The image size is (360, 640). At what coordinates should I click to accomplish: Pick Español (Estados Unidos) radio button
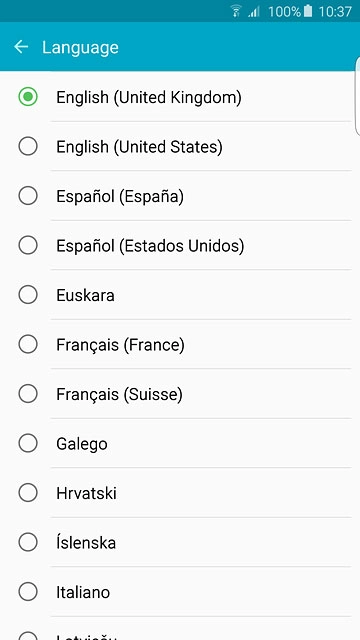(28, 245)
